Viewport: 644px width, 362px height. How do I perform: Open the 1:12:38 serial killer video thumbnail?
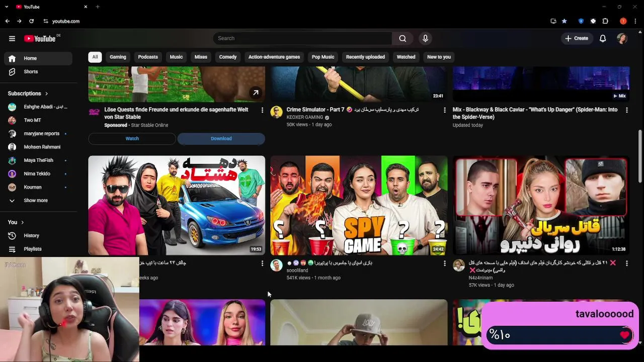pyautogui.click(x=541, y=205)
